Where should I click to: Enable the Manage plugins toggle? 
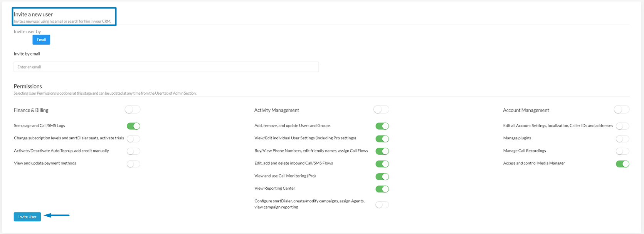(x=622, y=139)
